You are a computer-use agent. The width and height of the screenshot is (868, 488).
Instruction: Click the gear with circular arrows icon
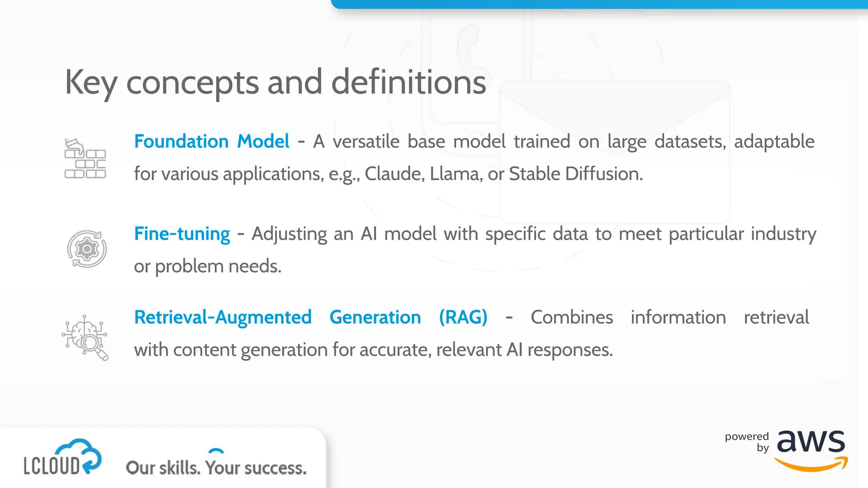pos(87,249)
